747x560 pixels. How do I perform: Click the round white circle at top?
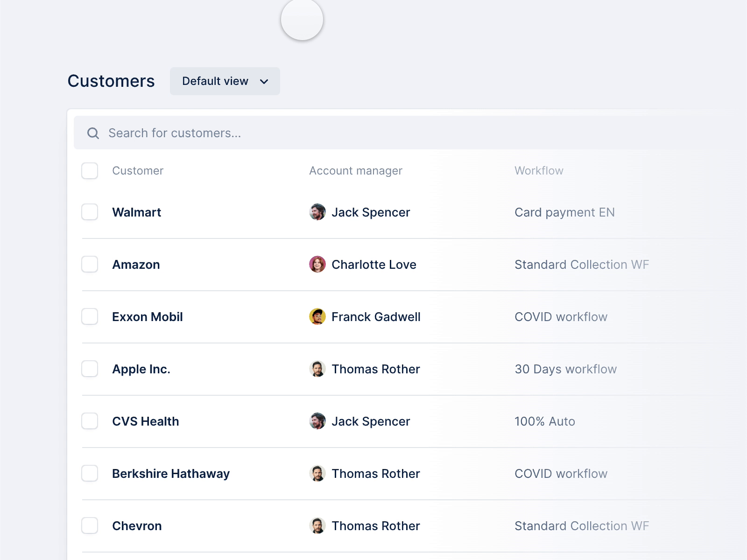(x=302, y=20)
